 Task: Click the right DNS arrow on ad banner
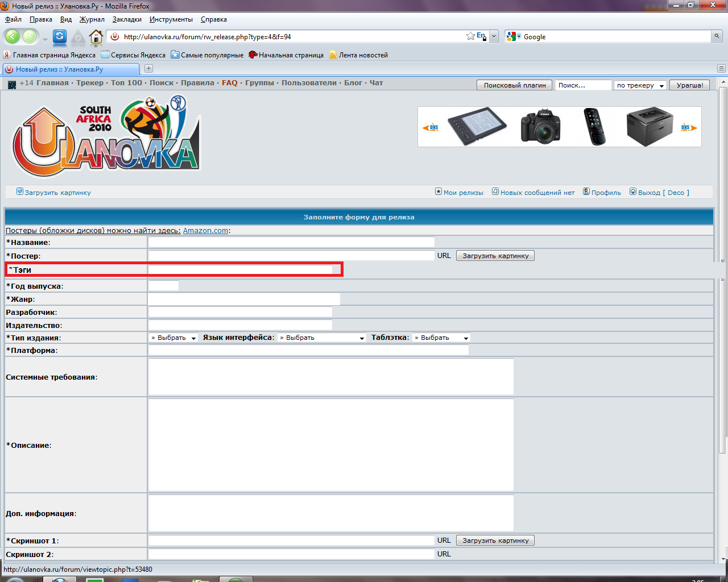pyautogui.click(x=689, y=127)
